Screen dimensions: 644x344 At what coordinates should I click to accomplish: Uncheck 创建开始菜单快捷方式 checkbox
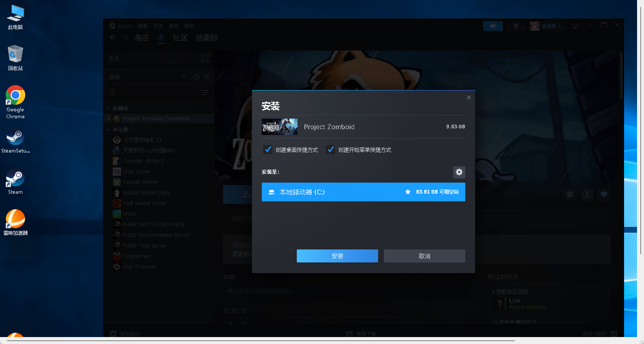pyautogui.click(x=331, y=150)
